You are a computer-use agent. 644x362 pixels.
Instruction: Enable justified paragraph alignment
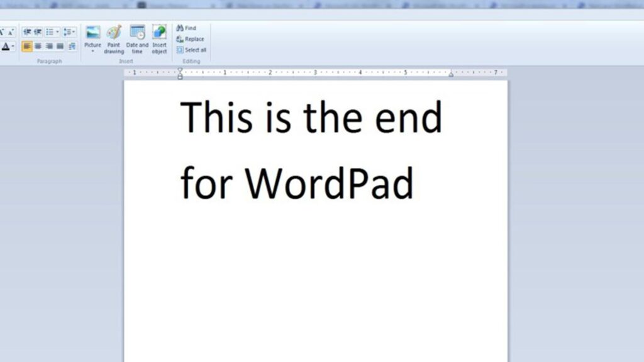coord(58,46)
